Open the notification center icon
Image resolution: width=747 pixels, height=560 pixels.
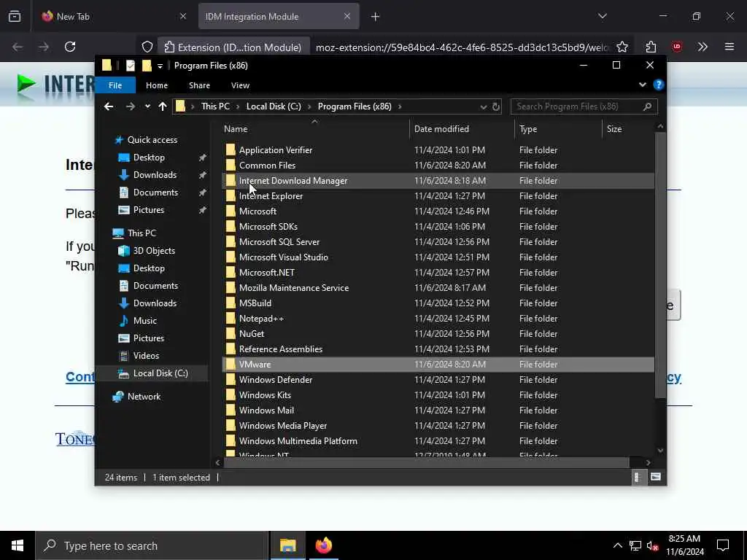(x=723, y=545)
